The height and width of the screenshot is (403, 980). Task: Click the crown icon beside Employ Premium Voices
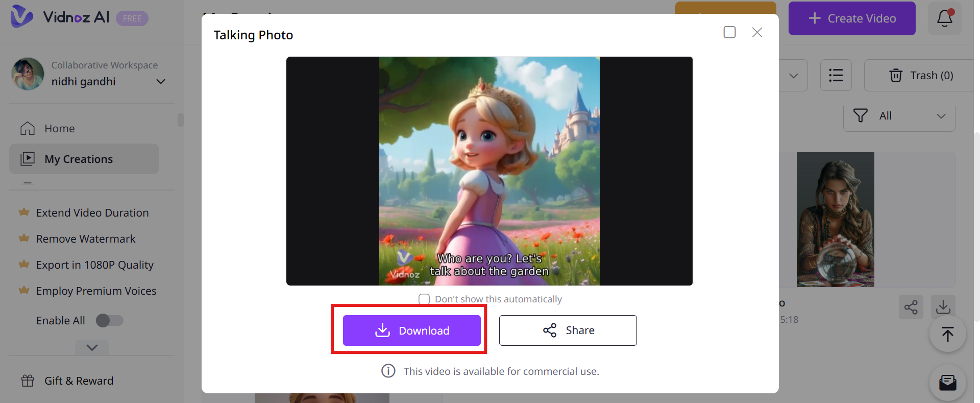pos(24,290)
